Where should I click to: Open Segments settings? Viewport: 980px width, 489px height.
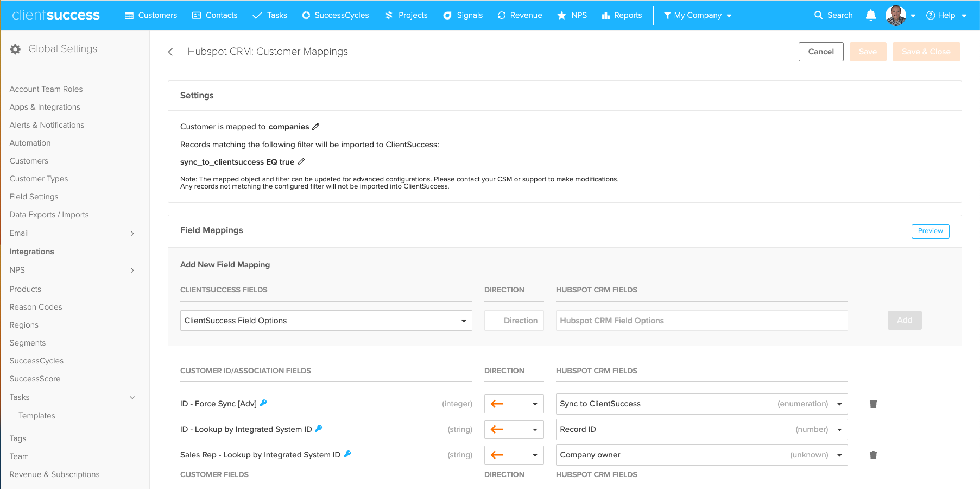coord(28,343)
